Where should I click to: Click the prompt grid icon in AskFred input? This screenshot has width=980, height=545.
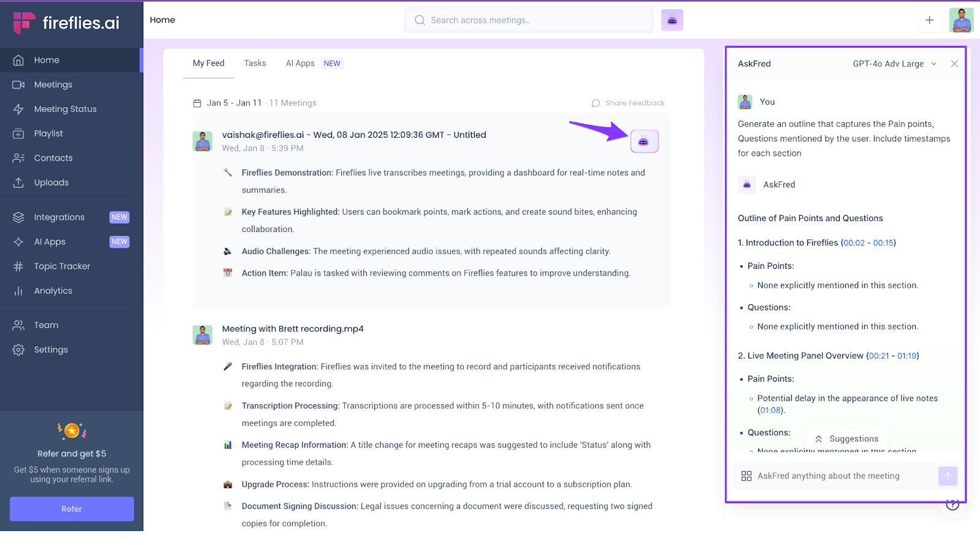tap(746, 476)
